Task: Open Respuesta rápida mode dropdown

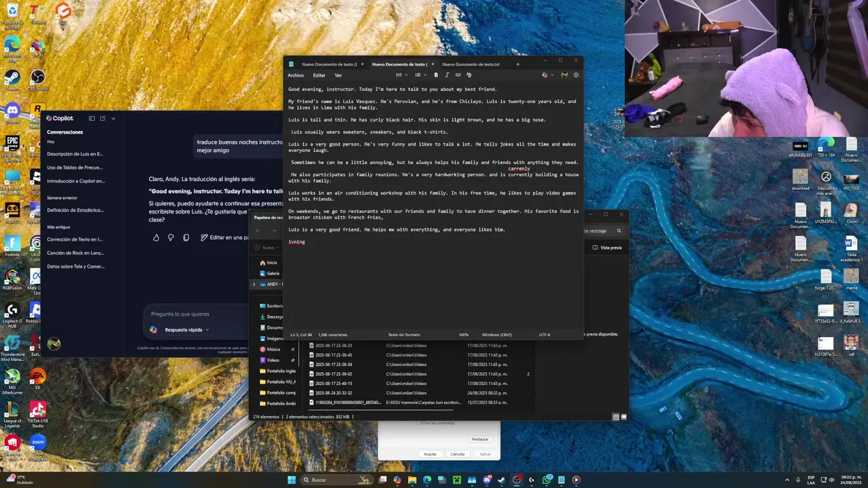Action: click(x=186, y=330)
